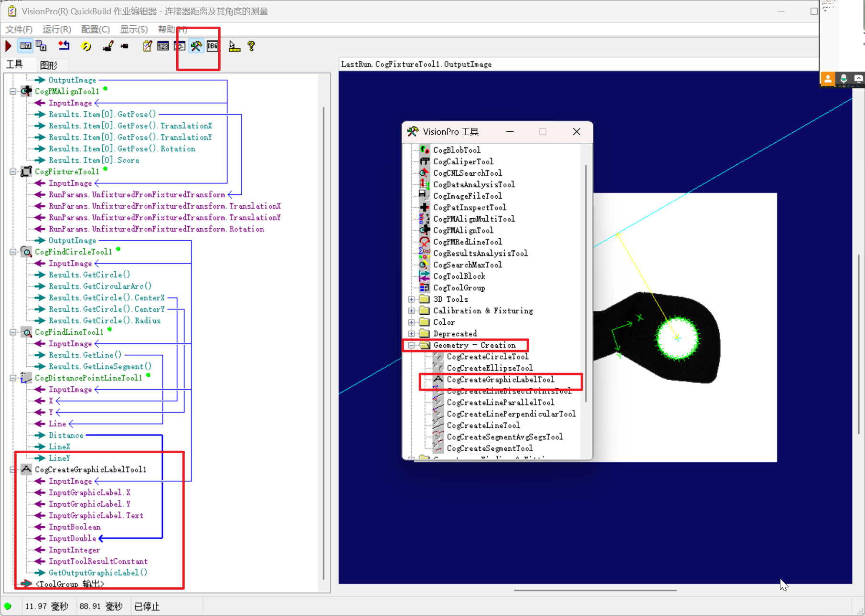Select CogDataAnalysisTool in the toolbox
This screenshot has width=865, height=616.
[x=474, y=184]
